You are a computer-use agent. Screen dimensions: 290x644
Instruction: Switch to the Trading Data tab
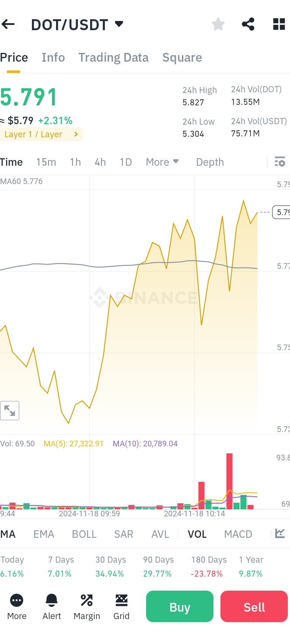113,58
